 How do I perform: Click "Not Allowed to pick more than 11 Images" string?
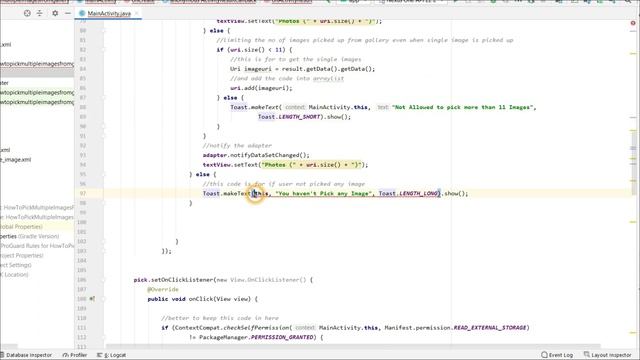[462, 107]
